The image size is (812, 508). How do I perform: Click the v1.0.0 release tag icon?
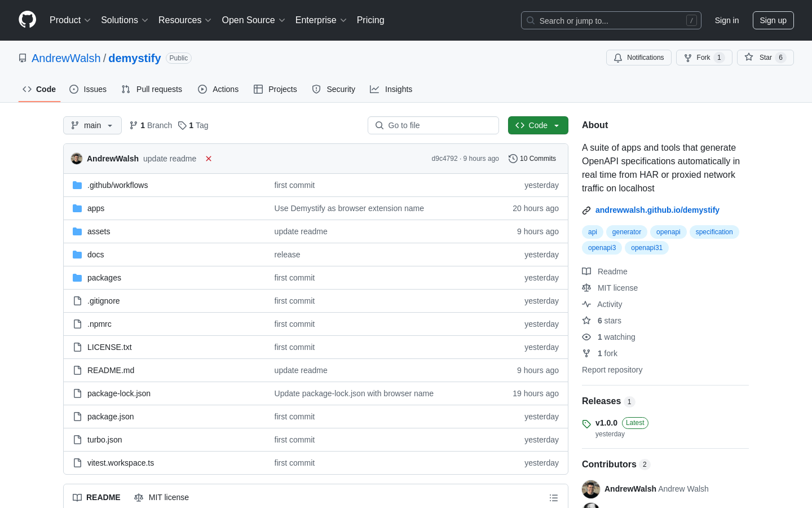tap(586, 424)
